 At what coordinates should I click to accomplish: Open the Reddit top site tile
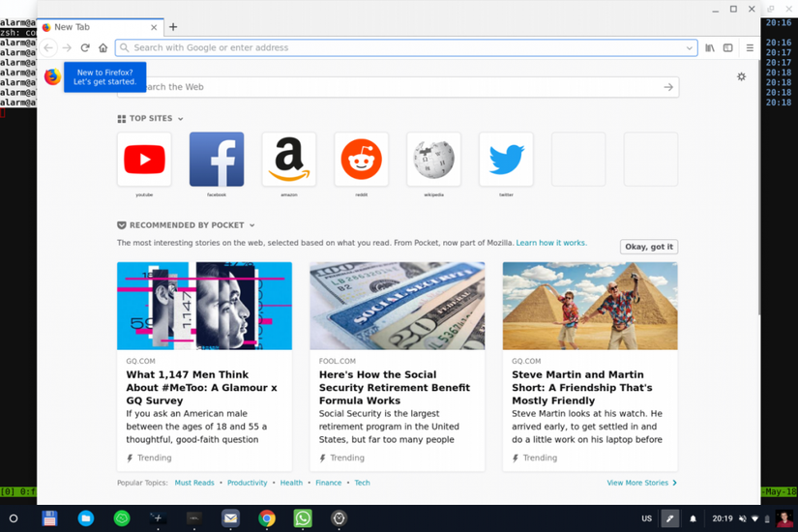pos(362,160)
